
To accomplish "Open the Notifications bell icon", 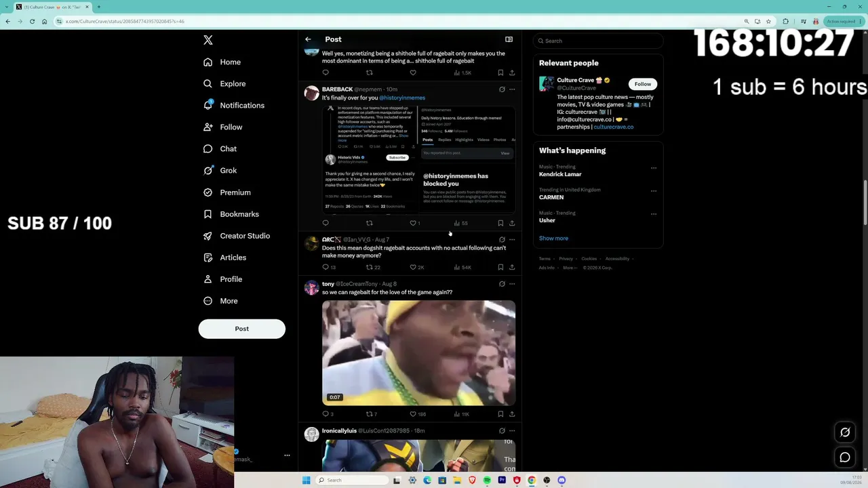I will [x=208, y=105].
